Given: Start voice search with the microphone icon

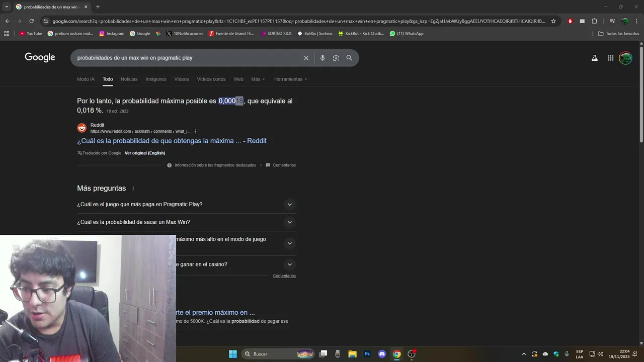Looking at the screenshot, I should coord(323,58).
